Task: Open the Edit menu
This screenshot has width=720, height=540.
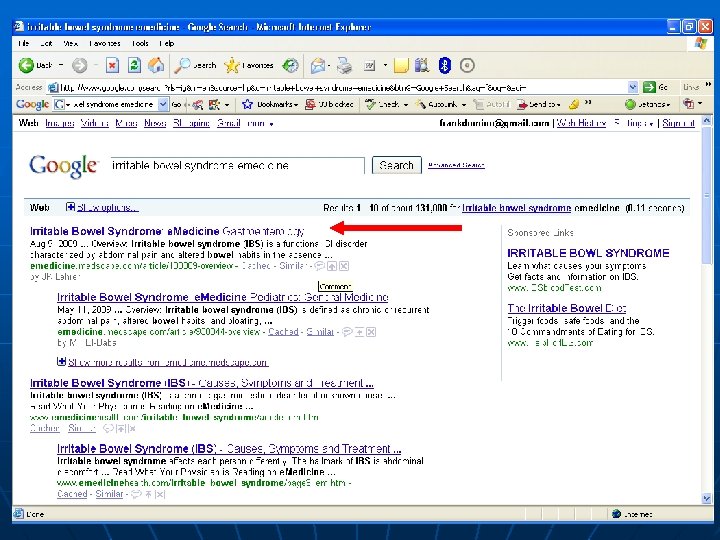Action: 46,44
